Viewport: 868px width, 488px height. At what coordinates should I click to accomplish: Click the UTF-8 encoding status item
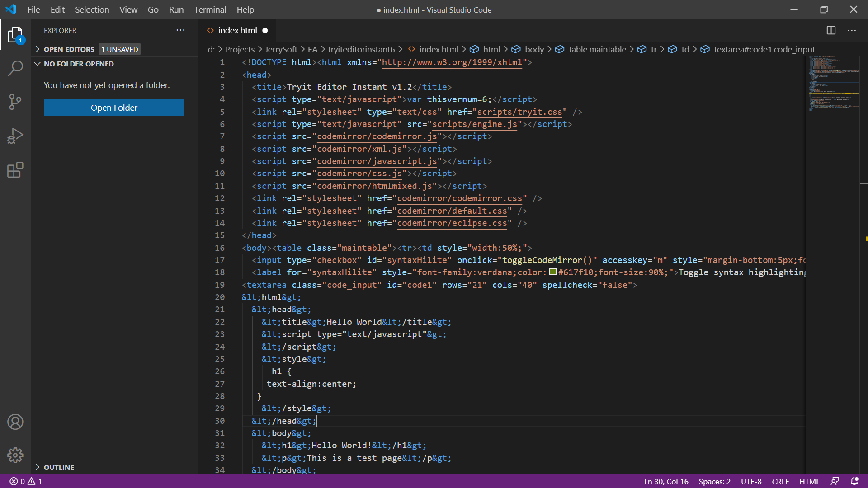pyautogui.click(x=751, y=481)
